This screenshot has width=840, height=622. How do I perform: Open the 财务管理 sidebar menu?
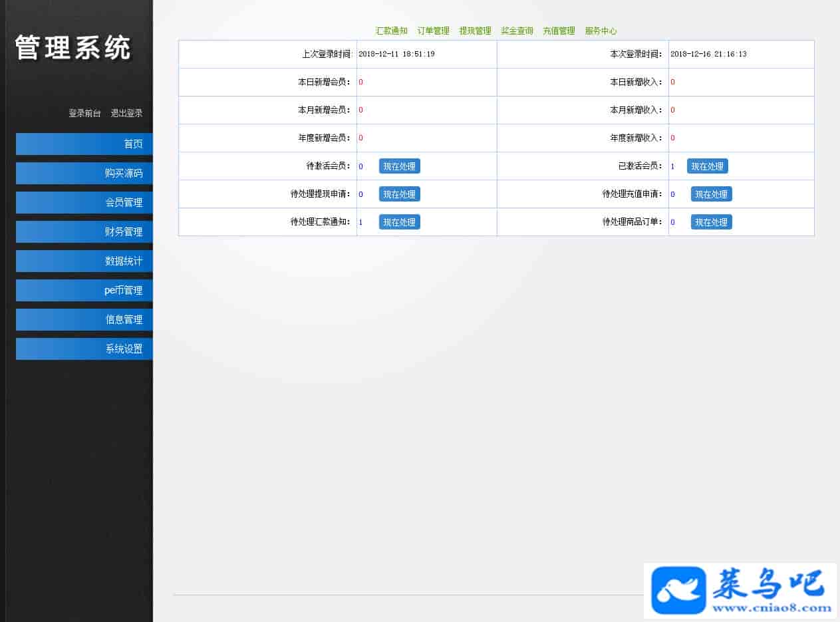pyautogui.click(x=84, y=232)
